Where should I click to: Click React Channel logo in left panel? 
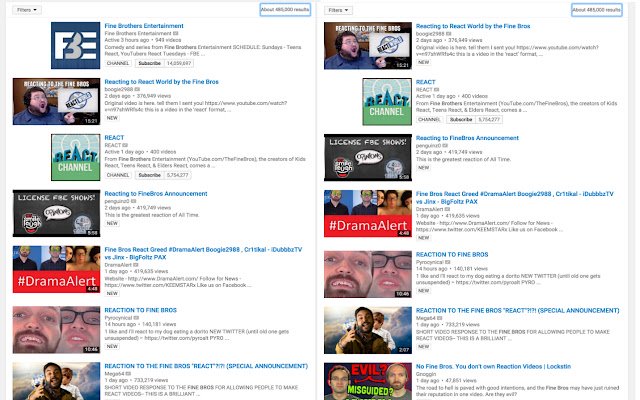tap(76, 157)
